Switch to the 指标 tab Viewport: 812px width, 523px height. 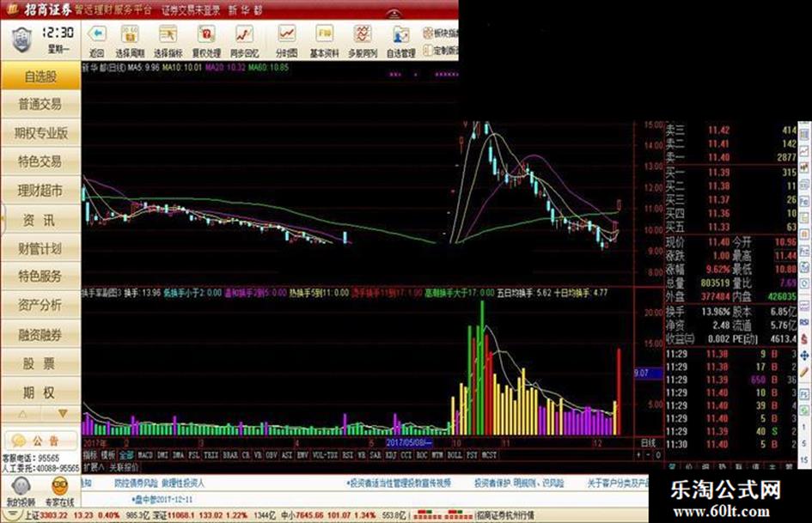click(x=90, y=455)
